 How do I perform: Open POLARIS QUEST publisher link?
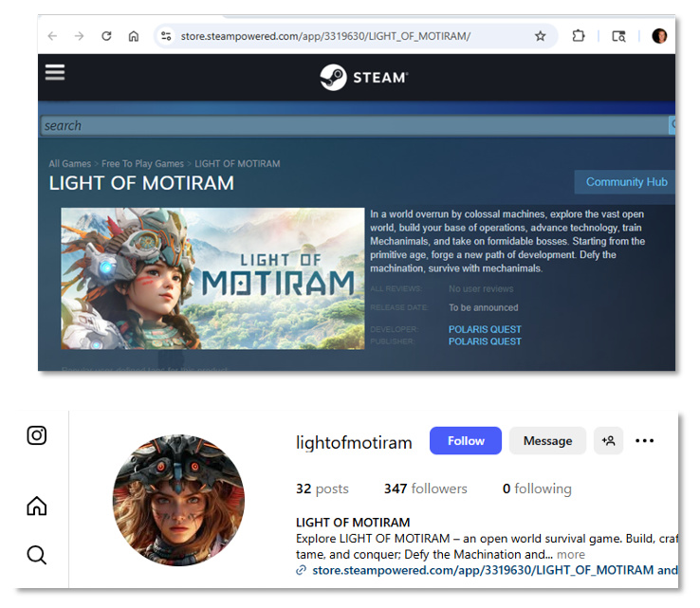[485, 341]
